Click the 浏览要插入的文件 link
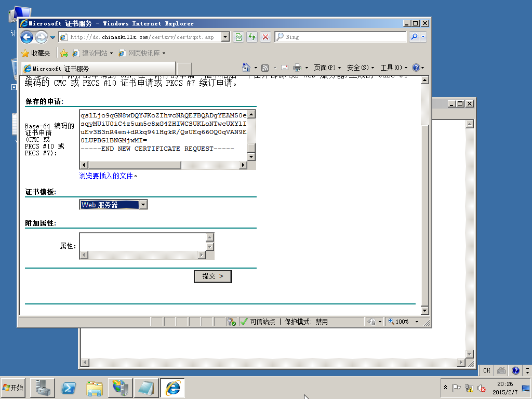Viewport: 532px width, 399px height. (106, 176)
